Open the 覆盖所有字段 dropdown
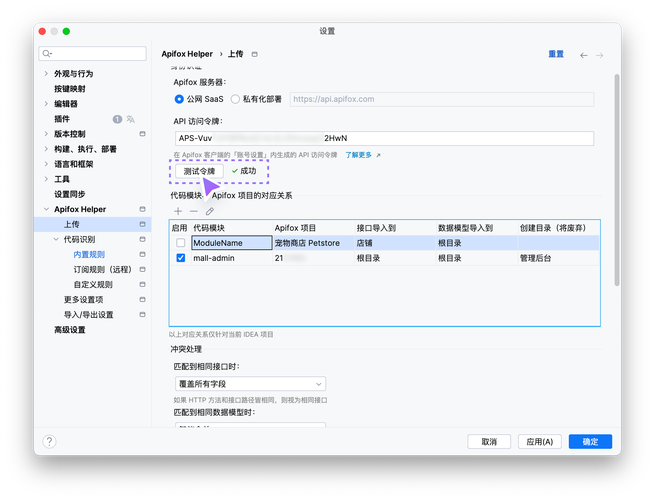Viewport: 655px width, 500px height. 250,384
